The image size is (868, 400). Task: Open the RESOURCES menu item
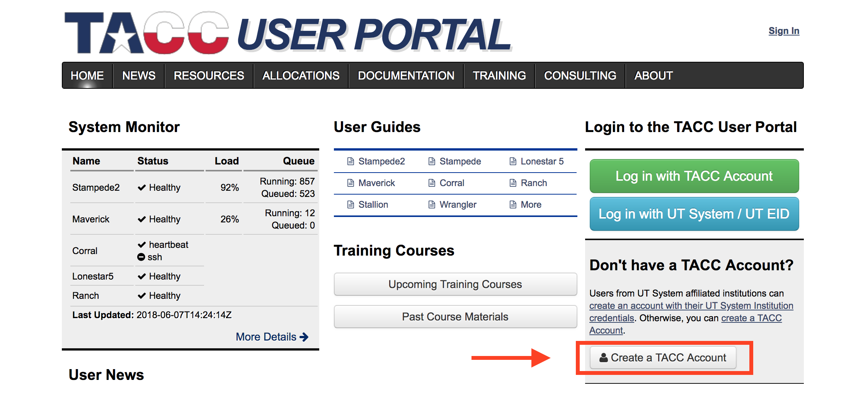(x=209, y=75)
